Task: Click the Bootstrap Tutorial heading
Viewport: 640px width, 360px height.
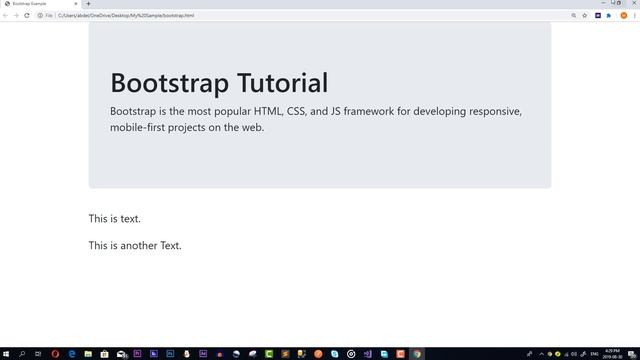Action: click(x=219, y=83)
